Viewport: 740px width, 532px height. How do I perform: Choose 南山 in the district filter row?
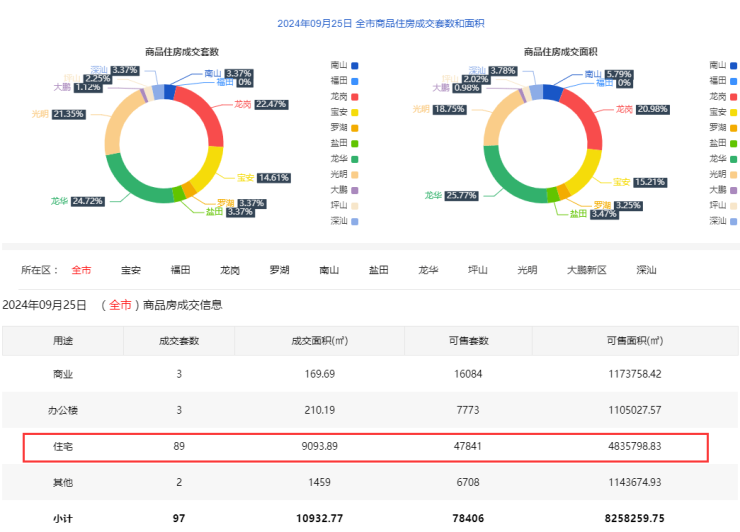tap(329, 270)
